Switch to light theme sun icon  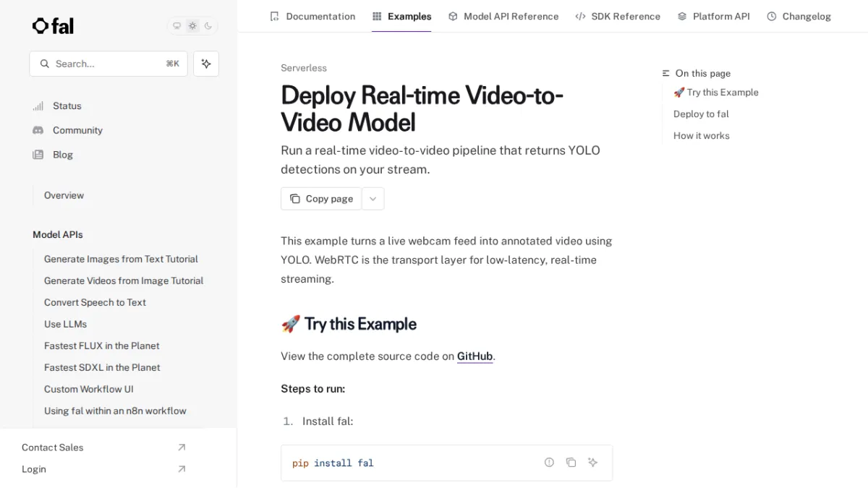click(x=192, y=26)
